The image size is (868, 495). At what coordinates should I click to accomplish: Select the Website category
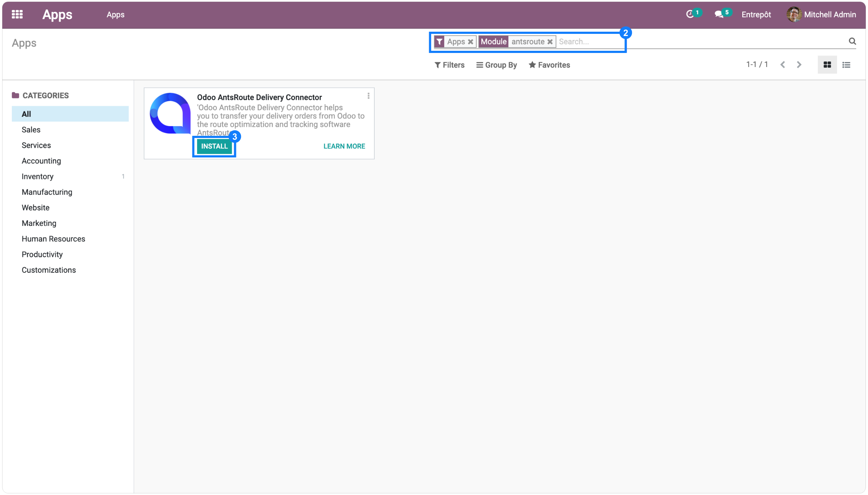point(70,208)
